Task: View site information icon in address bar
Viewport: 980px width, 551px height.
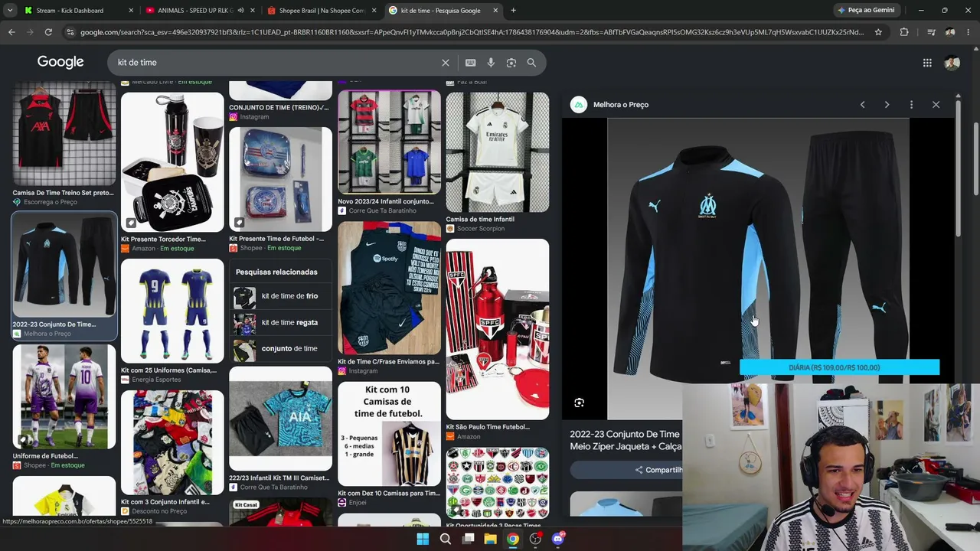Action: click(x=70, y=32)
